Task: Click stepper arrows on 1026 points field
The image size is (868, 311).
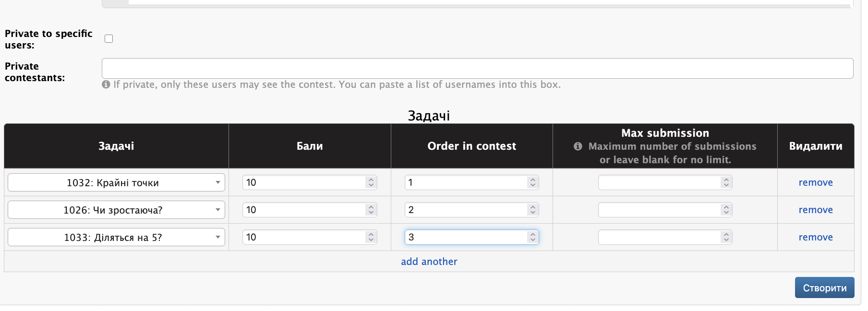Action: pos(371,210)
